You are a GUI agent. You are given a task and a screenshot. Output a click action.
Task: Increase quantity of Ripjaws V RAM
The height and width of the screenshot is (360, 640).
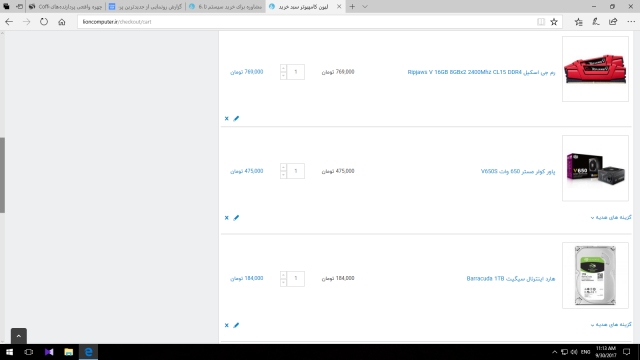(x=283, y=68)
